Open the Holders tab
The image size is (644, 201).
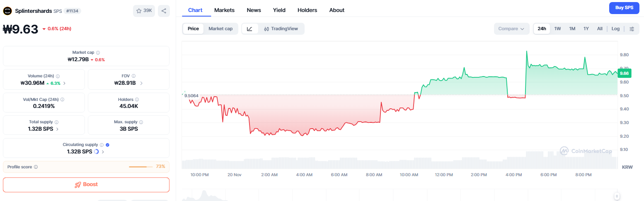307,10
